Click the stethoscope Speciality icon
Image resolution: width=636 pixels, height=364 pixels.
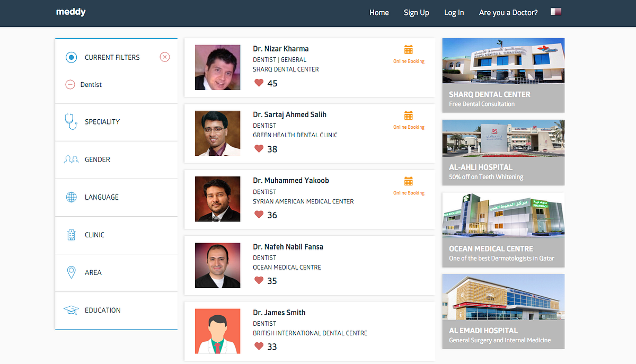pyautogui.click(x=70, y=121)
